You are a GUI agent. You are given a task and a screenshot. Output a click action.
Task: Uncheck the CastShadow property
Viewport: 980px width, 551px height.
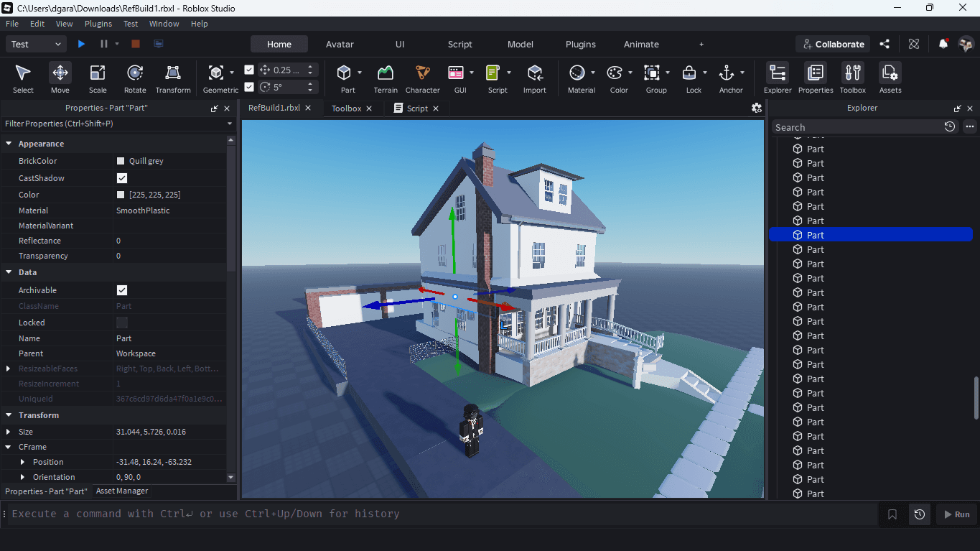pyautogui.click(x=122, y=178)
